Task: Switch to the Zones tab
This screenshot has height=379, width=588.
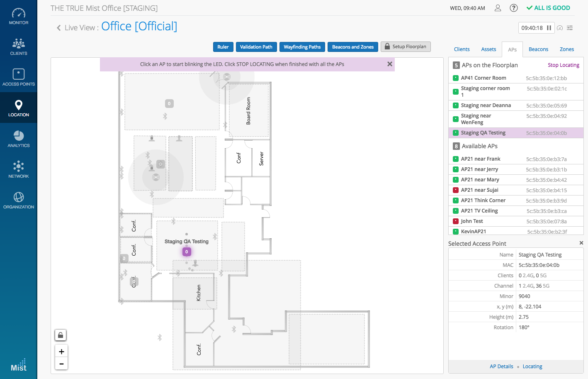Action: coord(567,49)
